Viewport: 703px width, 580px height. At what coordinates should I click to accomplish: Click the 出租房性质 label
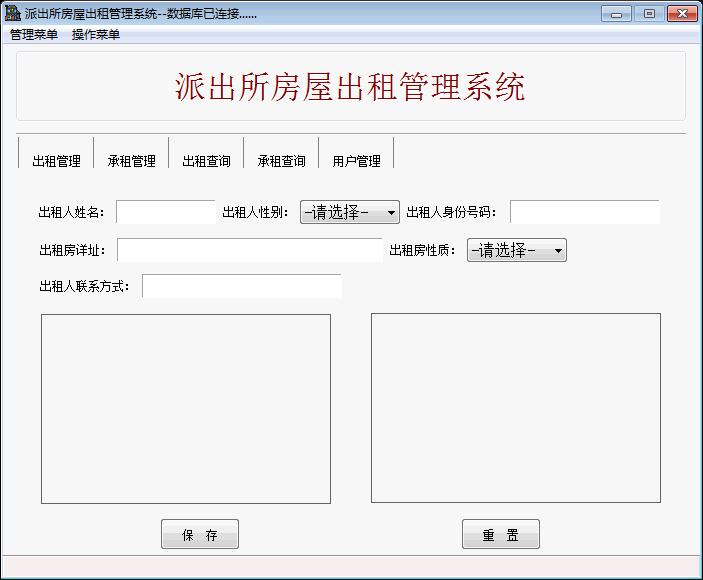click(422, 251)
